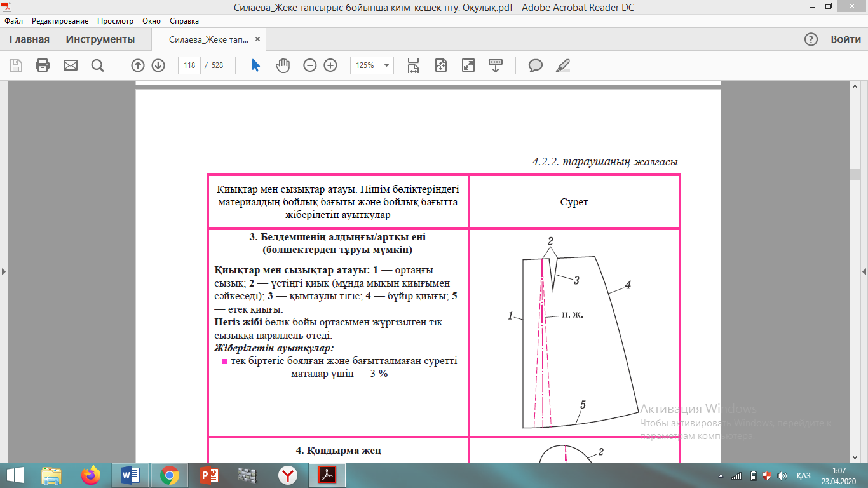Click the fit width scrolling icon

414,65
